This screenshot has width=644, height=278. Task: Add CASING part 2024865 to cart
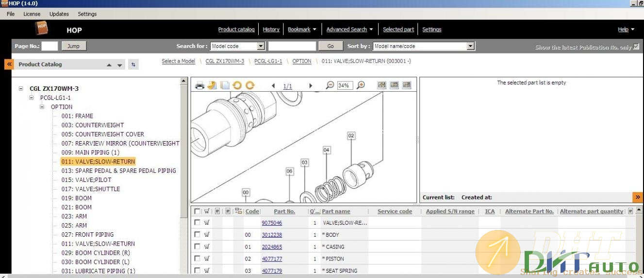tap(207, 246)
